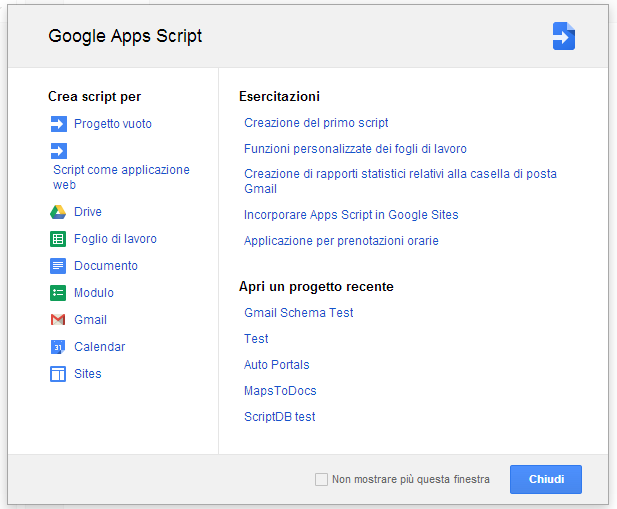Close the dialog with the Chiudi button
The width and height of the screenshot is (617, 509).
[x=546, y=479]
